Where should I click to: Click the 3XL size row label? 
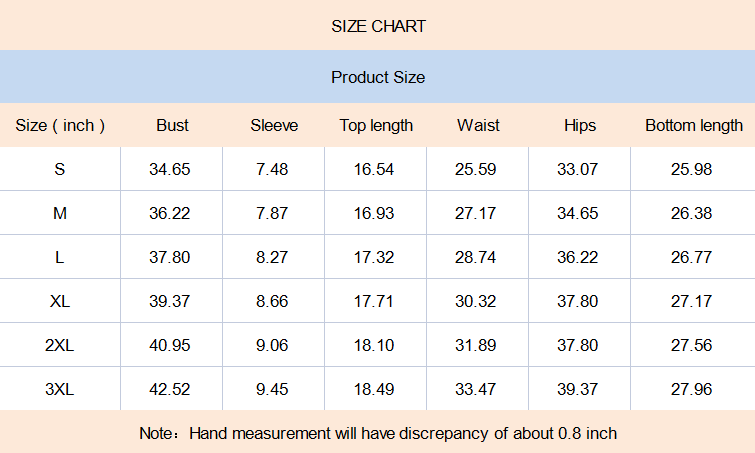pos(60,389)
